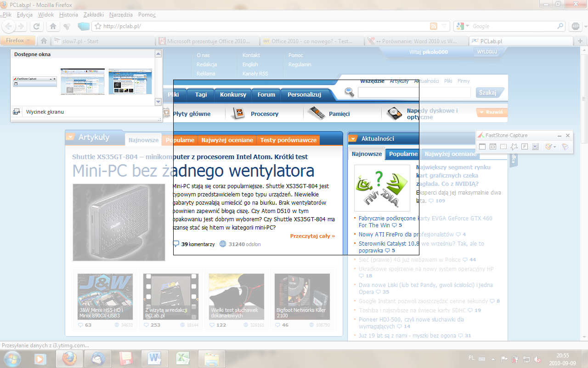This screenshot has width=588, height=368.
Task: Open the Kanały RSS link
Action: tap(255, 74)
